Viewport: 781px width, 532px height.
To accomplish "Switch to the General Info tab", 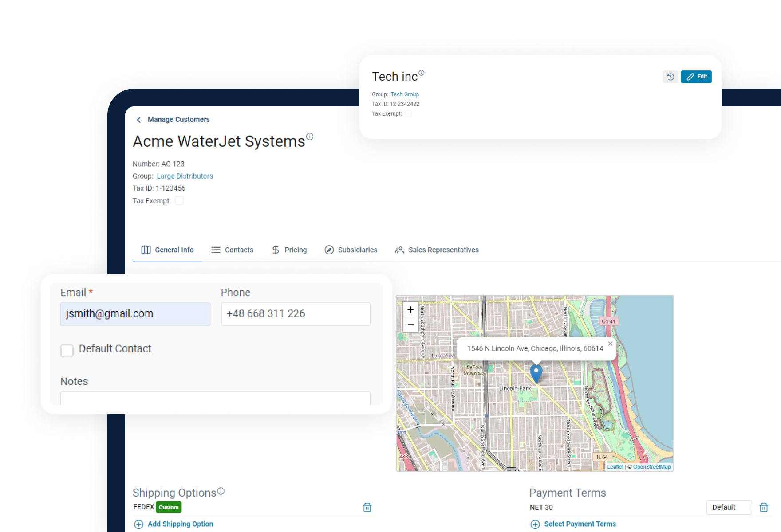I will [167, 250].
